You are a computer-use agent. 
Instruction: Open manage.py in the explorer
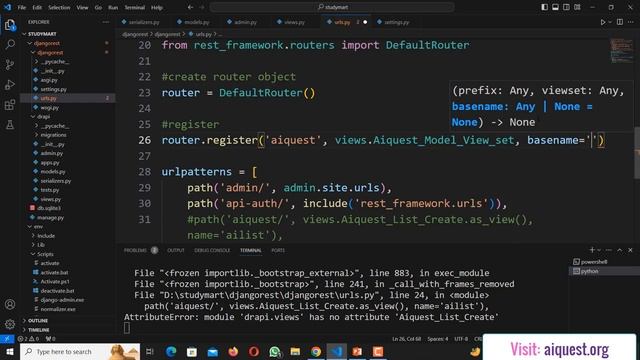click(51, 218)
